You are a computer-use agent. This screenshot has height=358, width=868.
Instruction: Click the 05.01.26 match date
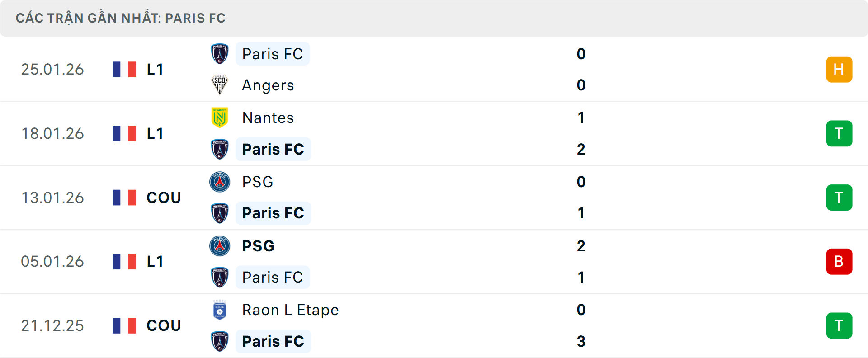point(52,261)
